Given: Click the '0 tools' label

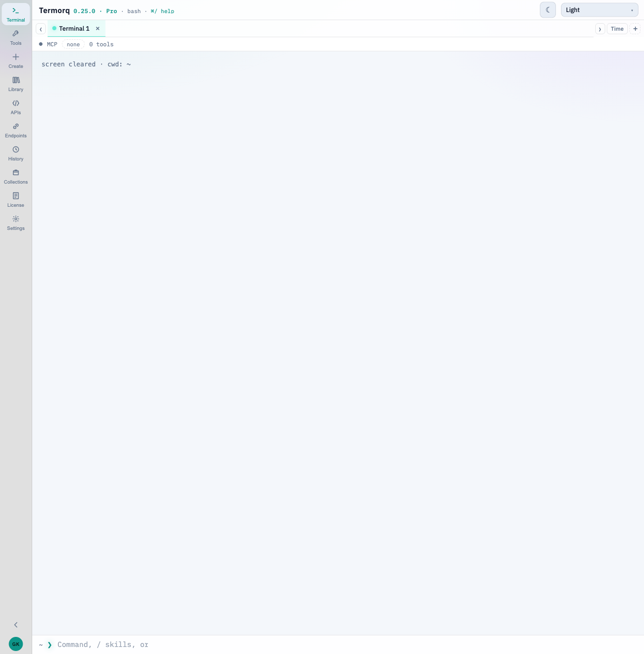Looking at the screenshot, I should 101,44.
